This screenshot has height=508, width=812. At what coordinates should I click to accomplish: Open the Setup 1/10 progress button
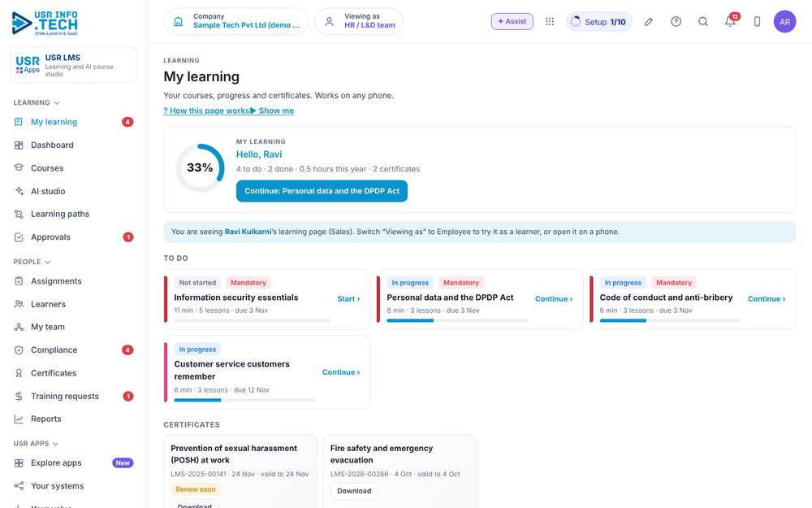tap(599, 22)
